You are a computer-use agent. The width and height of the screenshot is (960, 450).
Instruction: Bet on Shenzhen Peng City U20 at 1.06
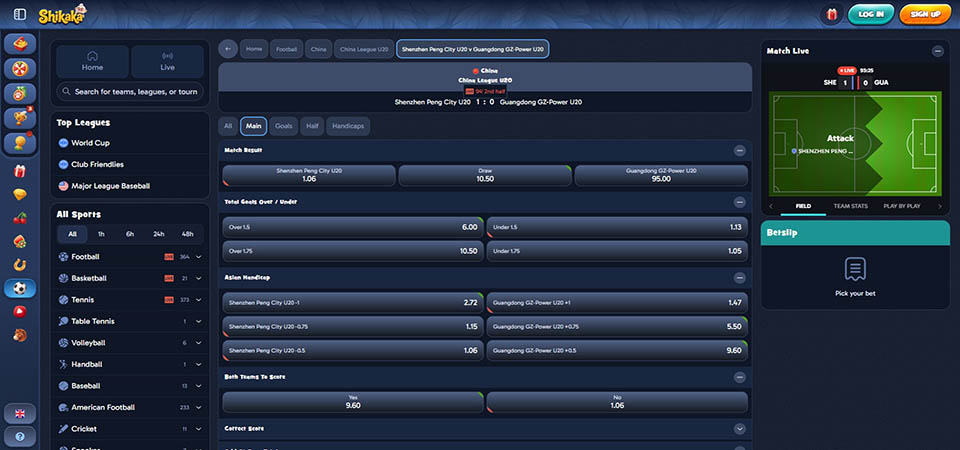[x=309, y=176]
